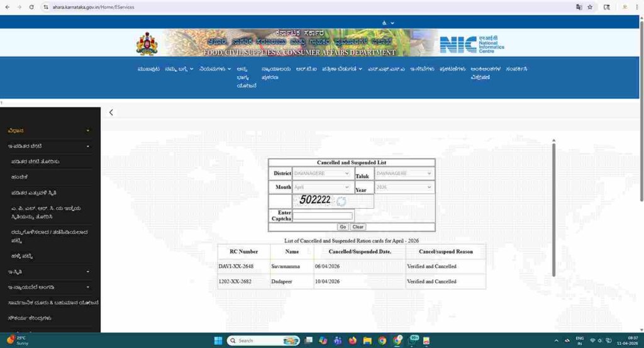Focus the Enter Captcha input field
Viewport: 644px width, 348px height.
[x=323, y=216]
